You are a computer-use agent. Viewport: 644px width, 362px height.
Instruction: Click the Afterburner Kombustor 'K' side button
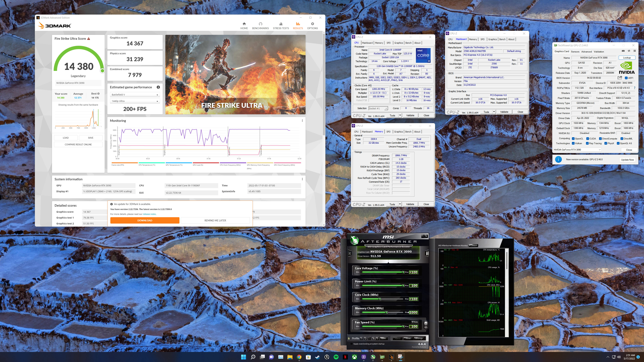click(350, 253)
